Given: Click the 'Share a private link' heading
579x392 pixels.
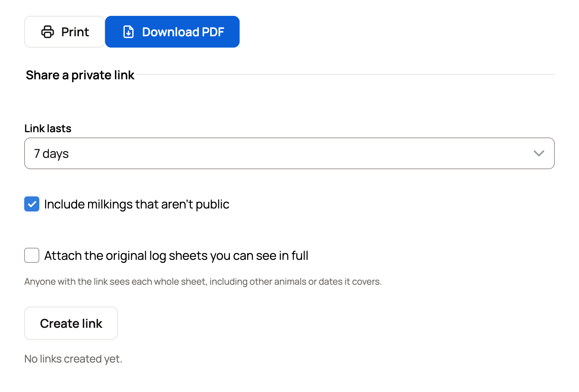Looking at the screenshot, I should click(80, 75).
